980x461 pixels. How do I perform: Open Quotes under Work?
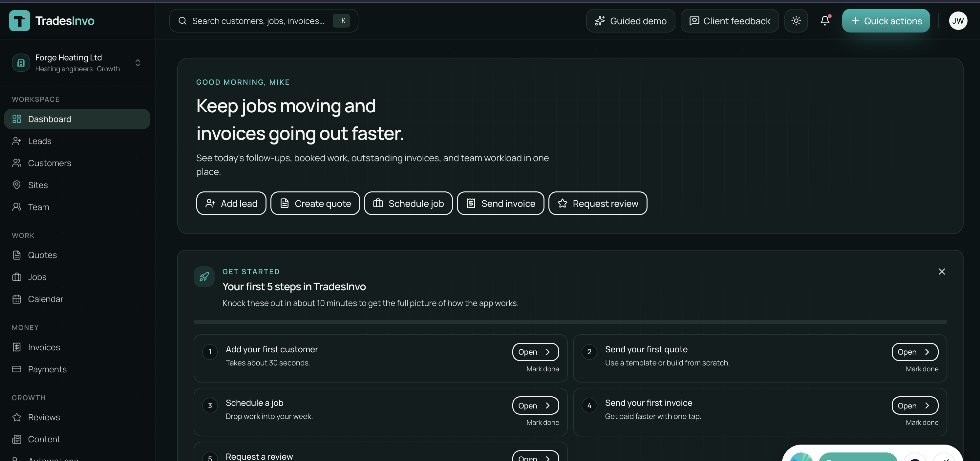[x=77, y=255]
